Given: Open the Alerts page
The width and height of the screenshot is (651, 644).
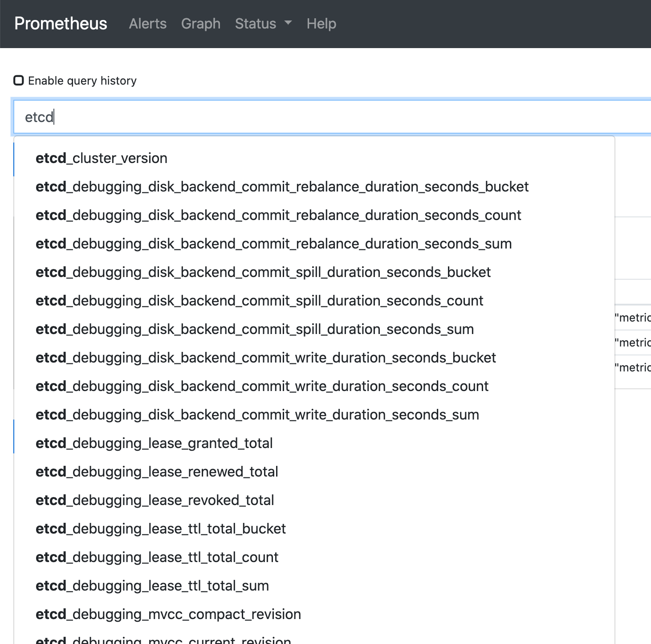Looking at the screenshot, I should coord(147,24).
